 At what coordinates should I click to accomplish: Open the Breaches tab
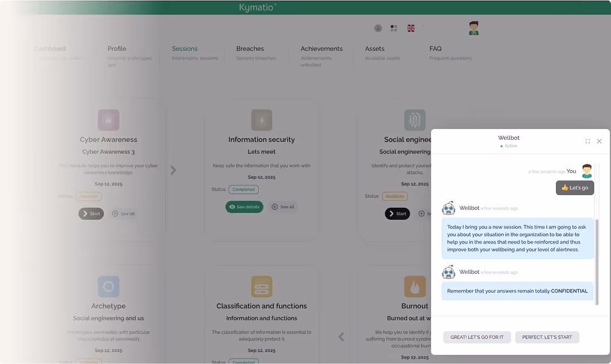(x=250, y=48)
